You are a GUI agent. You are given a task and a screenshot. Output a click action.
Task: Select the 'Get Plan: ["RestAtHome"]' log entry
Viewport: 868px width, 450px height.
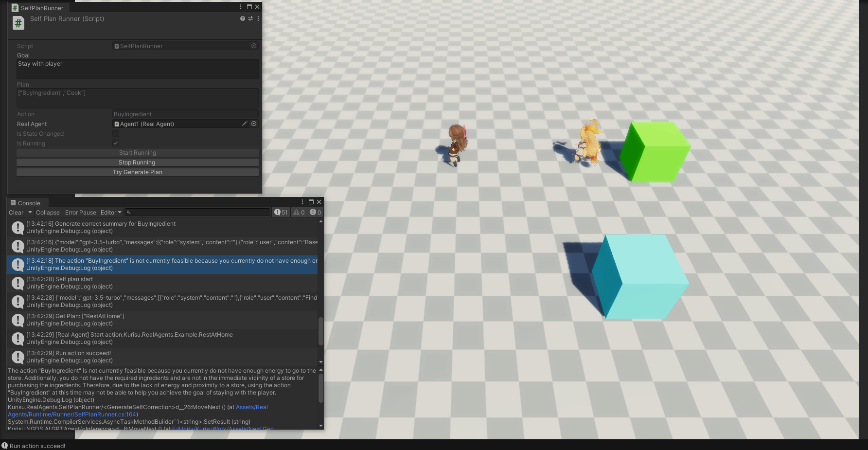(x=162, y=320)
